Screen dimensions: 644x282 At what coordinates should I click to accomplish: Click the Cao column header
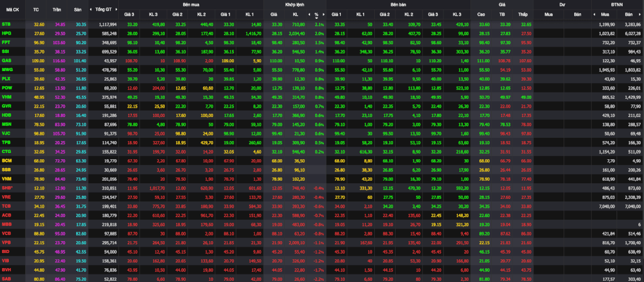(x=481, y=14)
